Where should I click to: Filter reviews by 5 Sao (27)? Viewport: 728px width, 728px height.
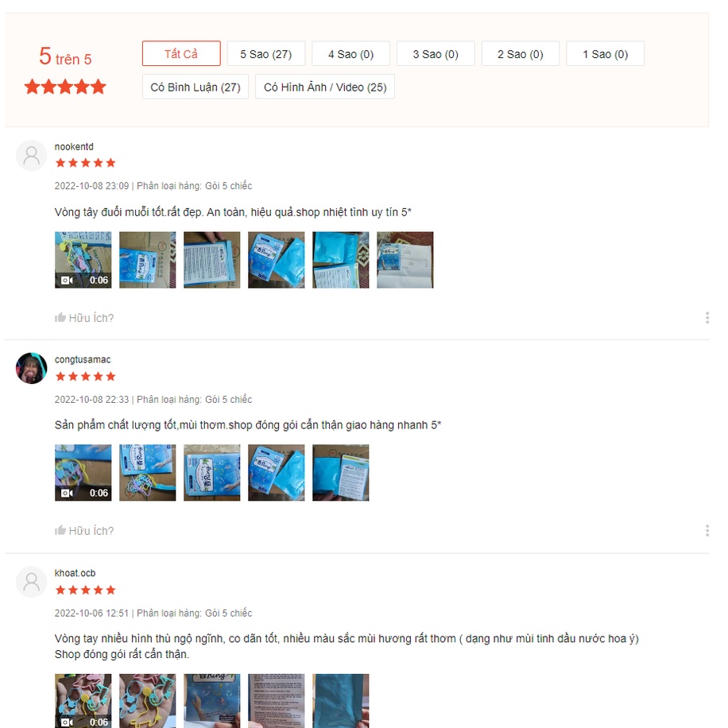[266, 53]
